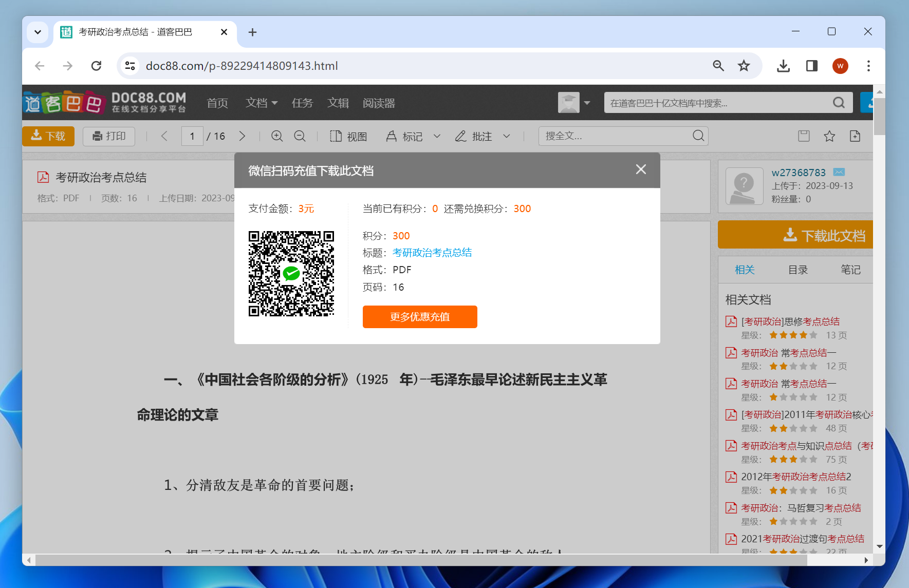This screenshot has width=909, height=588.
Task: Select the 标记 highlight tool
Action: click(404, 136)
